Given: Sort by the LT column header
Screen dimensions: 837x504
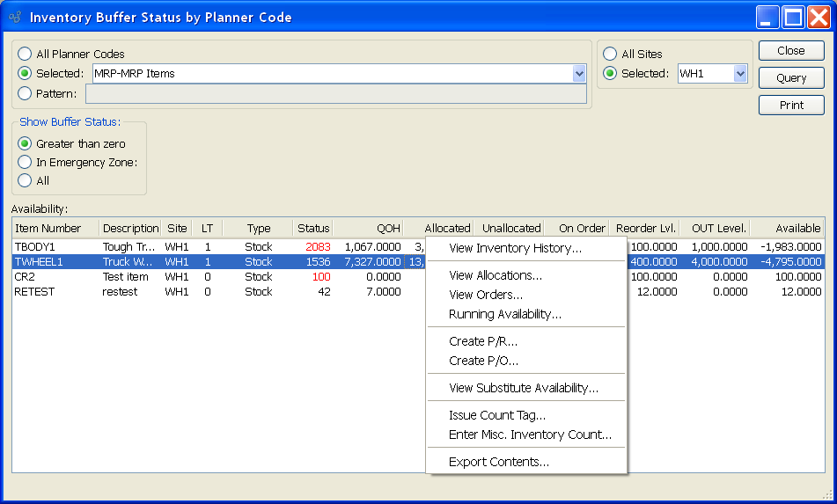Looking at the screenshot, I should point(207,229).
